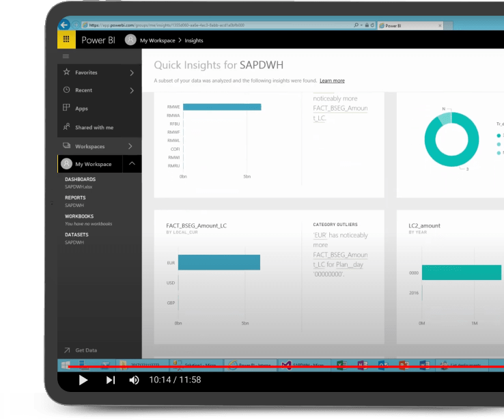Expand the Workspaces flyout chevron
This screenshot has width=504, height=420.
click(x=130, y=146)
